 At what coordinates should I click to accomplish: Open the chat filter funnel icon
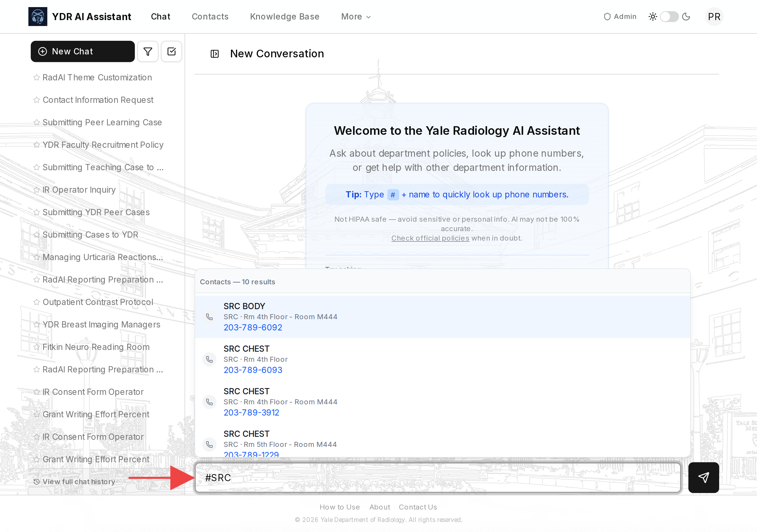(x=148, y=51)
